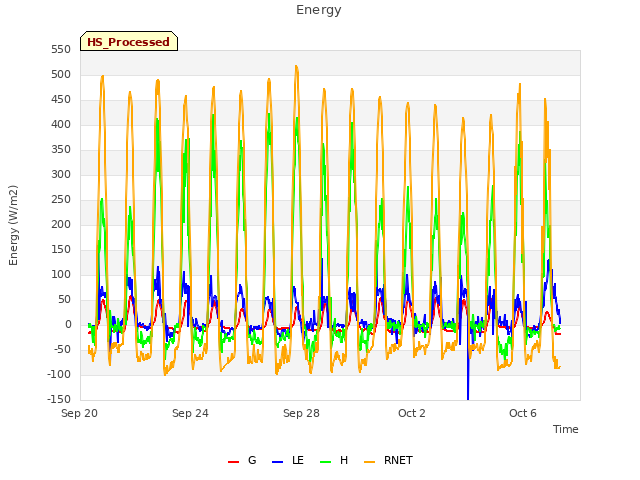Screen dimensions: 640x480
Task: Click the -50 y-axis tick label
Action: (x=61, y=349)
